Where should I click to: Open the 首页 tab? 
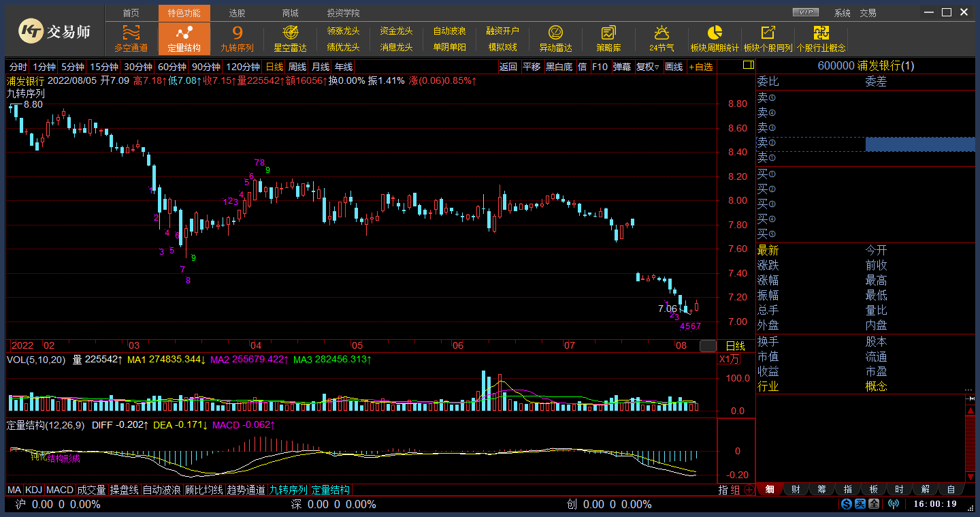pyautogui.click(x=131, y=13)
